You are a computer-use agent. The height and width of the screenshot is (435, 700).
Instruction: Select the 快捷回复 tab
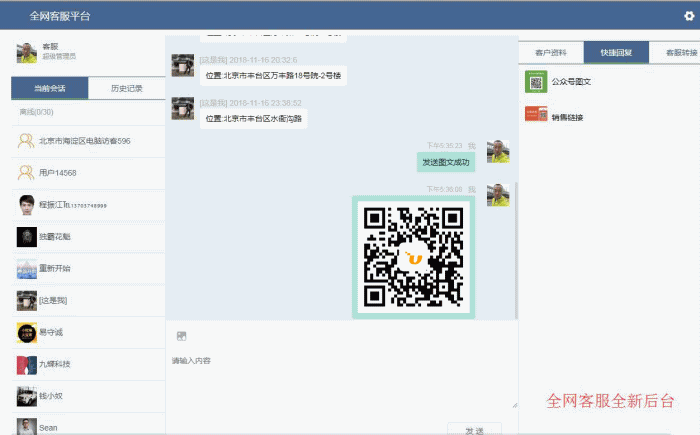coord(616,52)
